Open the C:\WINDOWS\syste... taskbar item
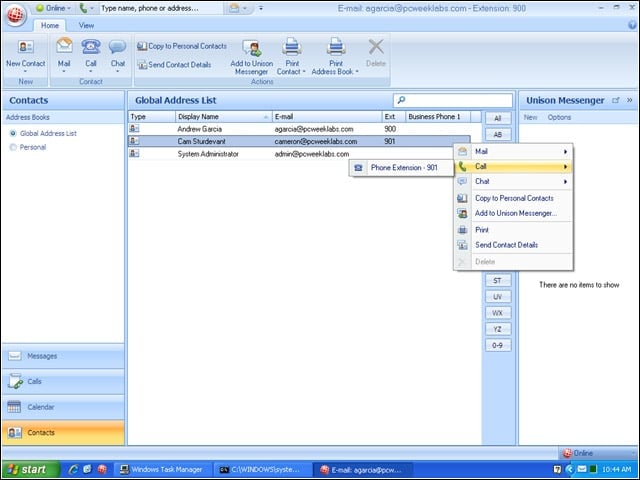The height and width of the screenshot is (480, 640). [x=262, y=469]
